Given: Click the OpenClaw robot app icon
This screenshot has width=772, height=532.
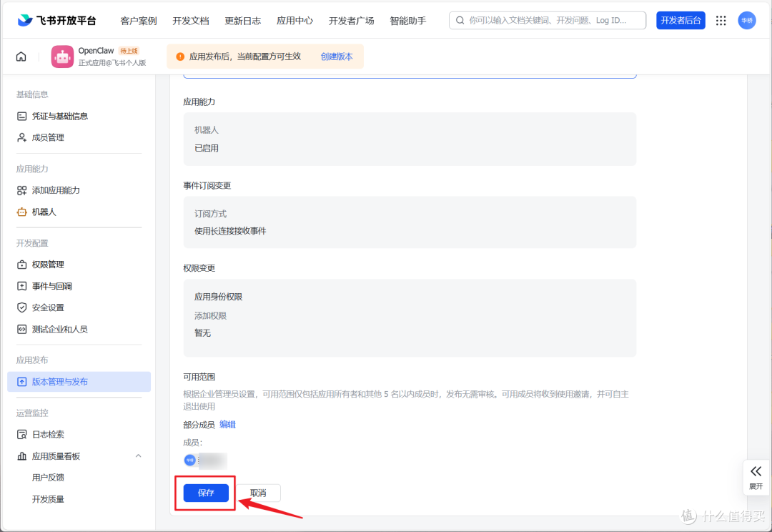Looking at the screenshot, I should coord(62,56).
